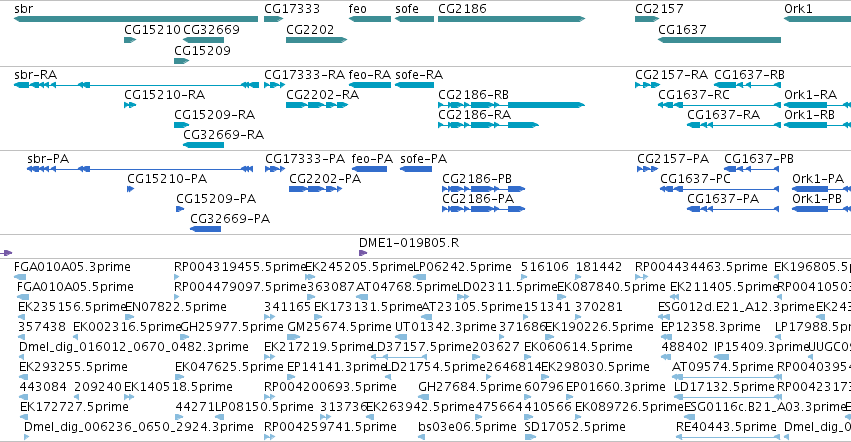The width and height of the screenshot is (851, 442).
Task: Select the CG1637 gene bar
Action: coord(719,40)
